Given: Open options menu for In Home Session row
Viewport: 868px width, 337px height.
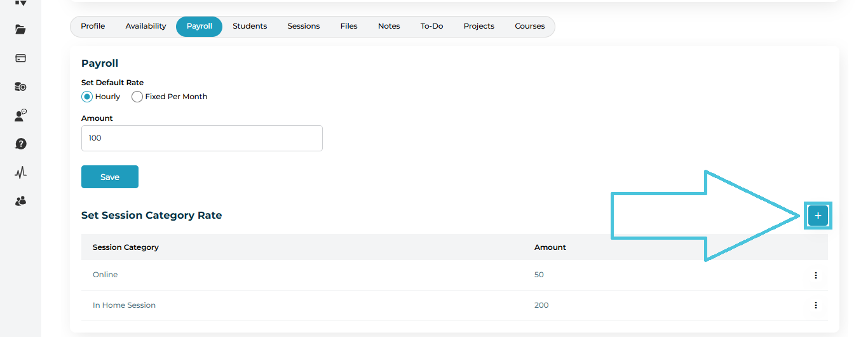Looking at the screenshot, I should pos(815,305).
